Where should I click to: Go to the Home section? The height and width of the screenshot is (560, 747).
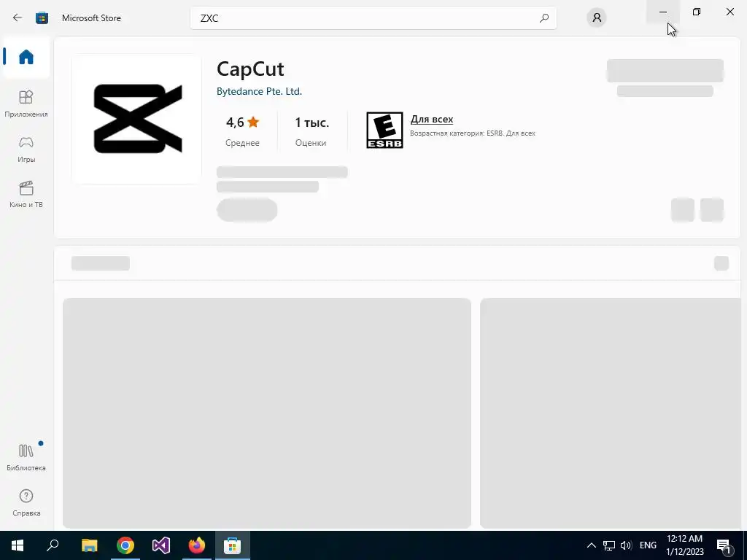point(26,57)
